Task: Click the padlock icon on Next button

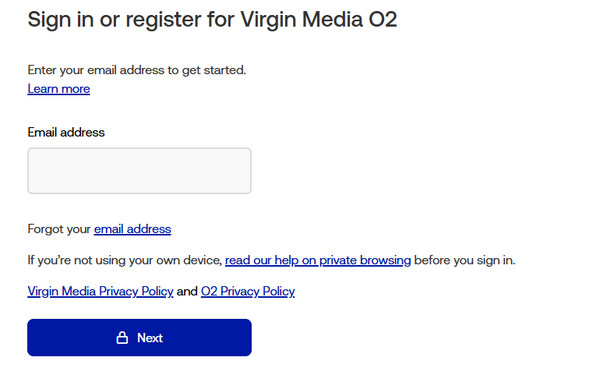Action: point(122,338)
